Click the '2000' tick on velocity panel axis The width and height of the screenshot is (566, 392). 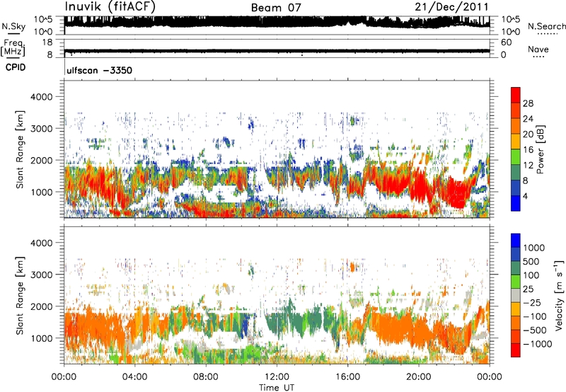41,306
